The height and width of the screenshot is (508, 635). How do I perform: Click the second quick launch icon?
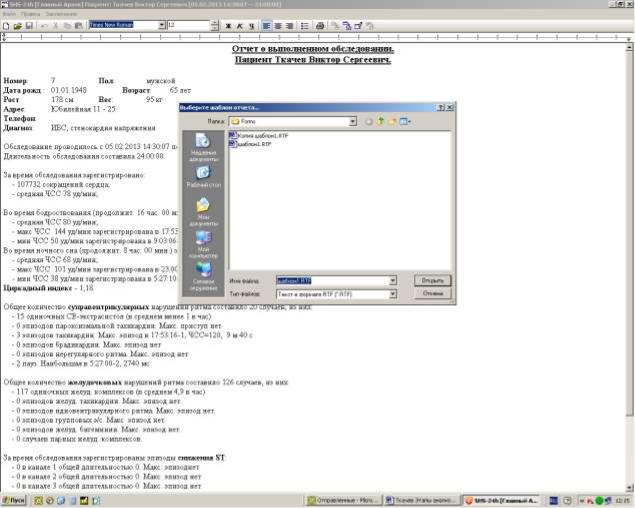[50, 500]
